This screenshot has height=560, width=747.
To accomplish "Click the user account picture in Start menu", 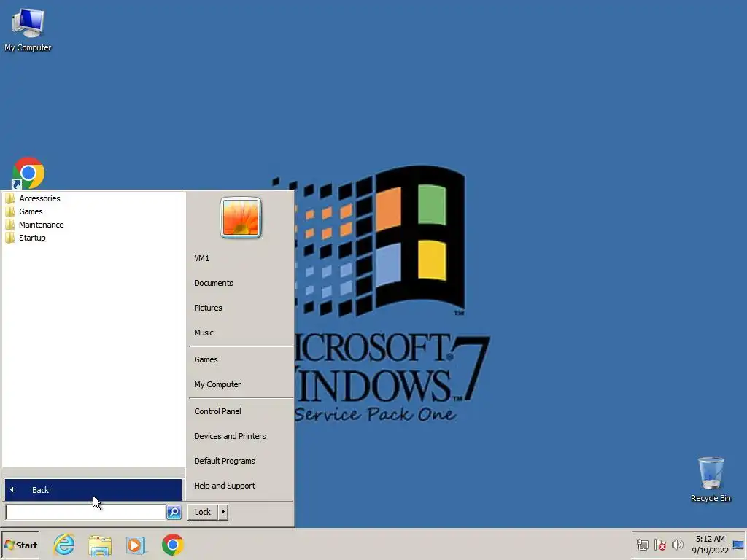I will coord(241,217).
